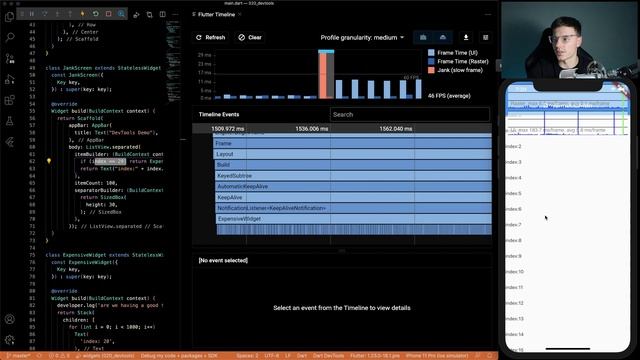Split the code editor to the right
Viewport: 640px width, 360px height.
(x=162, y=14)
